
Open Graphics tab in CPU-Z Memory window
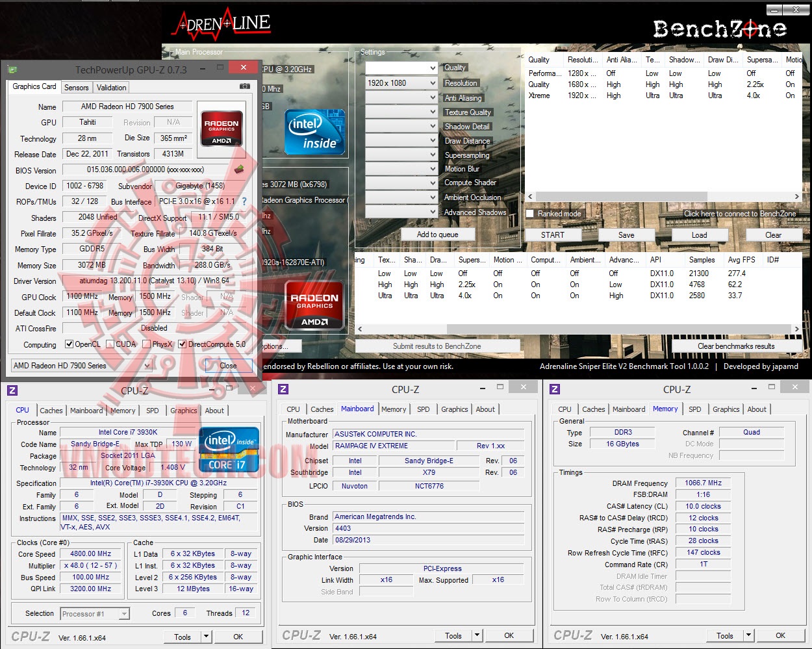(x=726, y=409)
